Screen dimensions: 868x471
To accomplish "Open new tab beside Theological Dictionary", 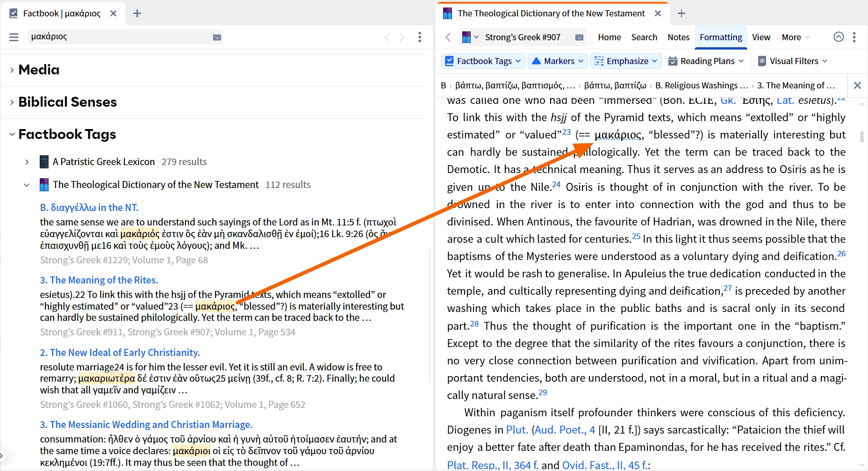I will click(x=681, y=14).
